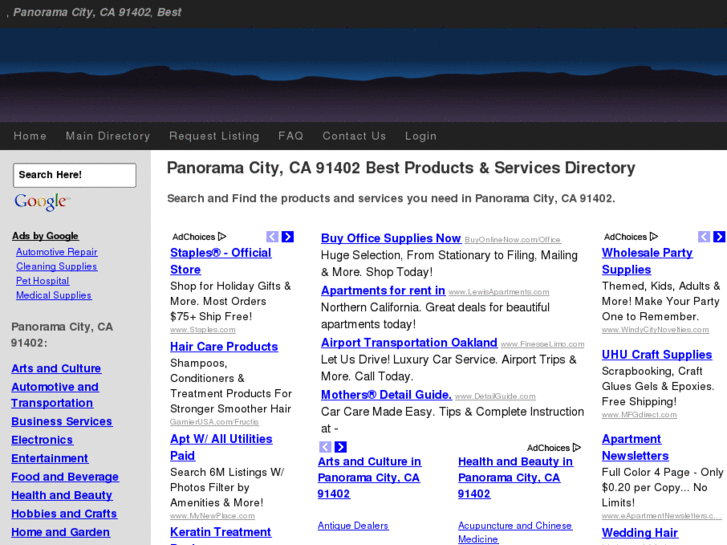727x545 pixels.
Task: Click the www.MFGdirect.com URL
Action: point(639,415)
